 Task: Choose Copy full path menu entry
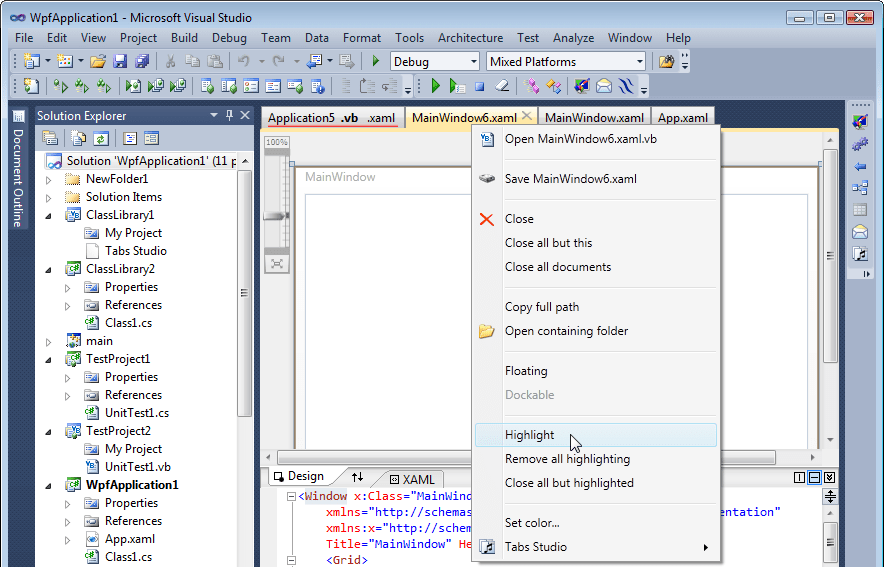point(596,307)
